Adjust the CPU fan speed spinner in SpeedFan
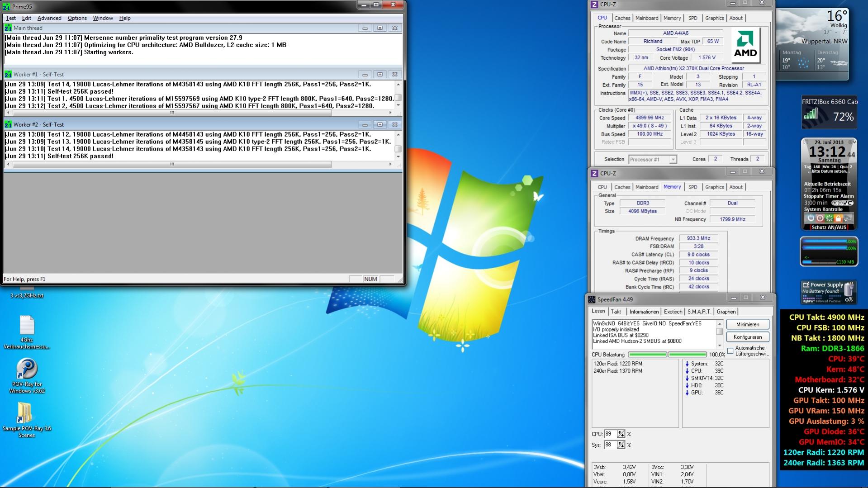This screenshot has width=868, height=488. 621,434
